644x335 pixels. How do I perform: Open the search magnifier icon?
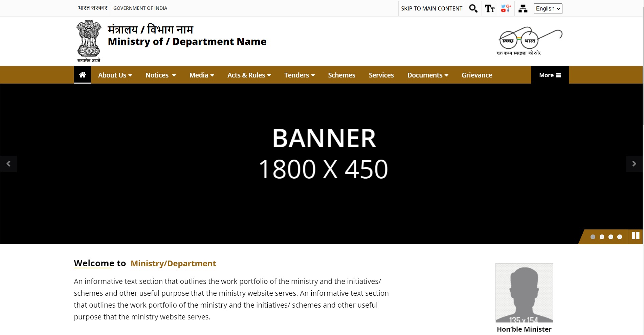pyautogui.click(x=473, y=8)
